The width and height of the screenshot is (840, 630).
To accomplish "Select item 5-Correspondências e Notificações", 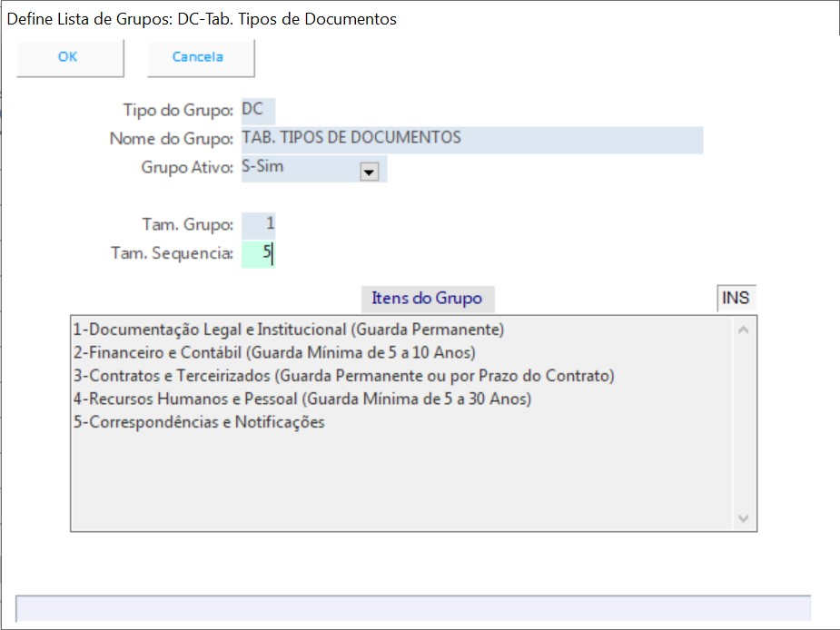I will [x=198, y=422].
